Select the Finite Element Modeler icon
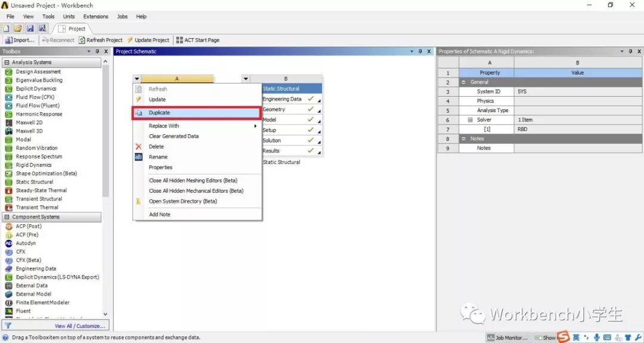 coord(8,303)
